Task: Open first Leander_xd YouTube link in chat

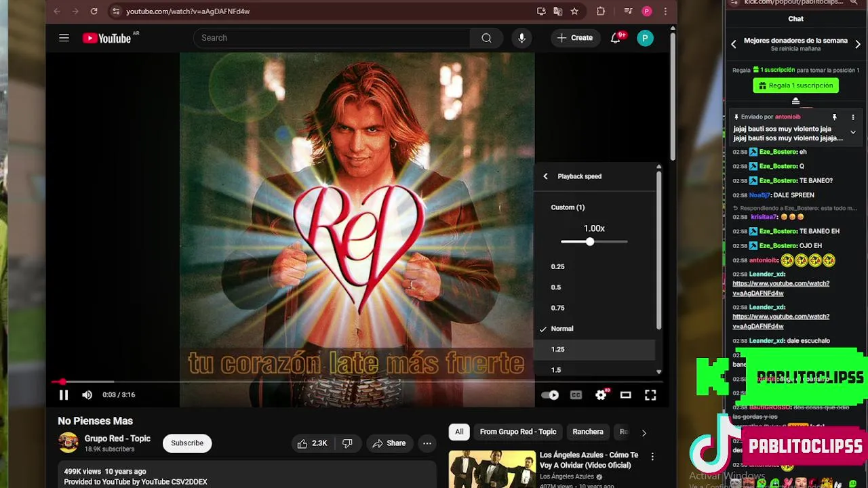Action: 781,288
